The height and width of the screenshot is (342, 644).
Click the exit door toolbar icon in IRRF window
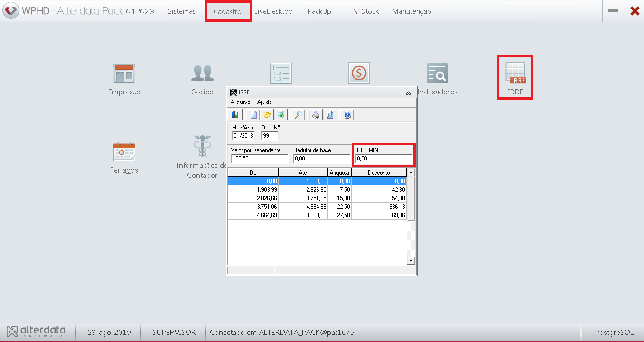pyautogui.click(x=235, y=115)
